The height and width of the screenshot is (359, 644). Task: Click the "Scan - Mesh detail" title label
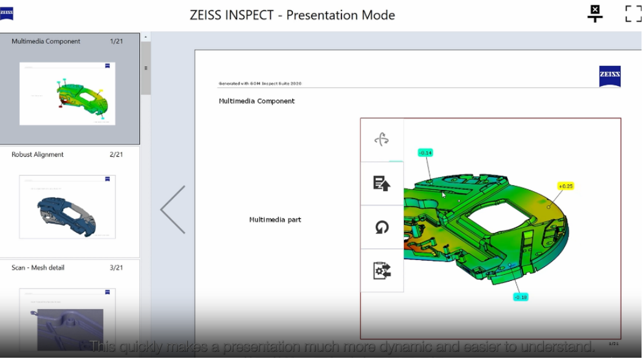coord(38,267)
